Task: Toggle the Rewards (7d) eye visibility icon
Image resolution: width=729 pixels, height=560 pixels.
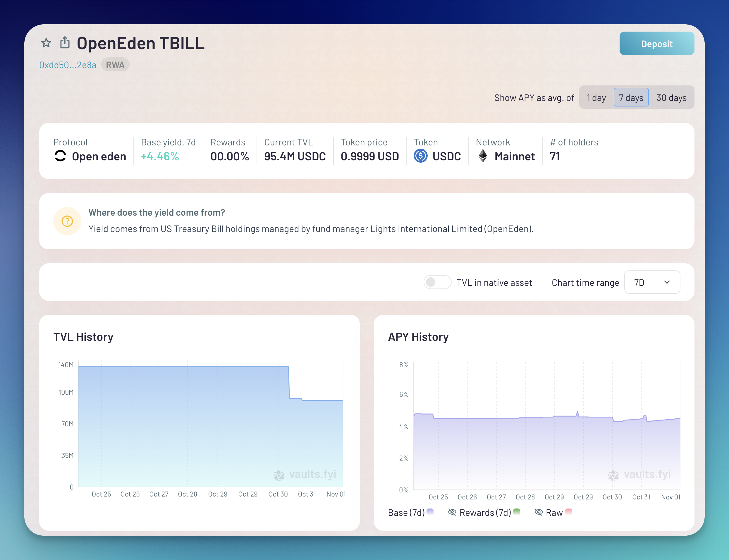Action: [x=452, y=512]
